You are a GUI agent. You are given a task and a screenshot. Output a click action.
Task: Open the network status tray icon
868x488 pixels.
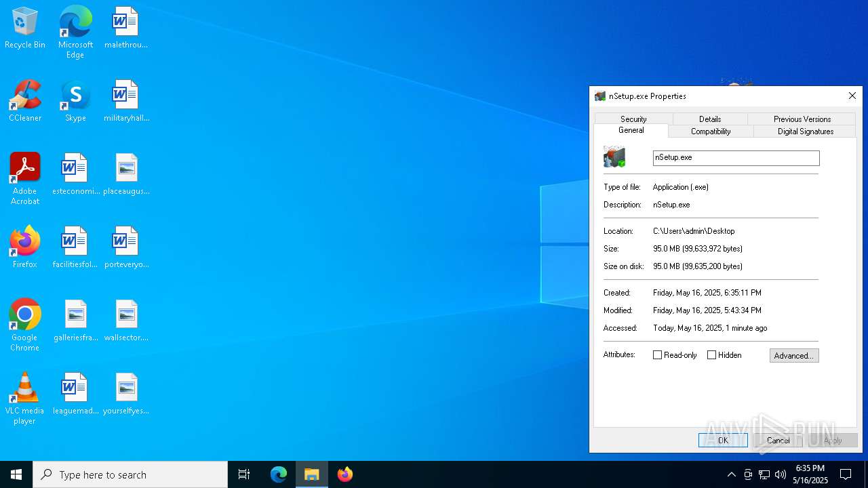[x=764, y=474]
